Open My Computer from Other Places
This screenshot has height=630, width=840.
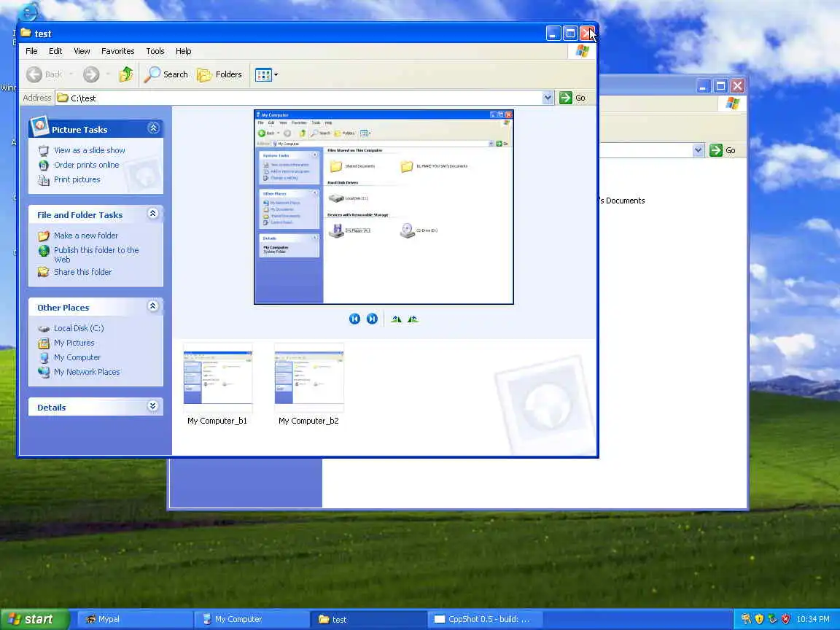click(77, 357)
